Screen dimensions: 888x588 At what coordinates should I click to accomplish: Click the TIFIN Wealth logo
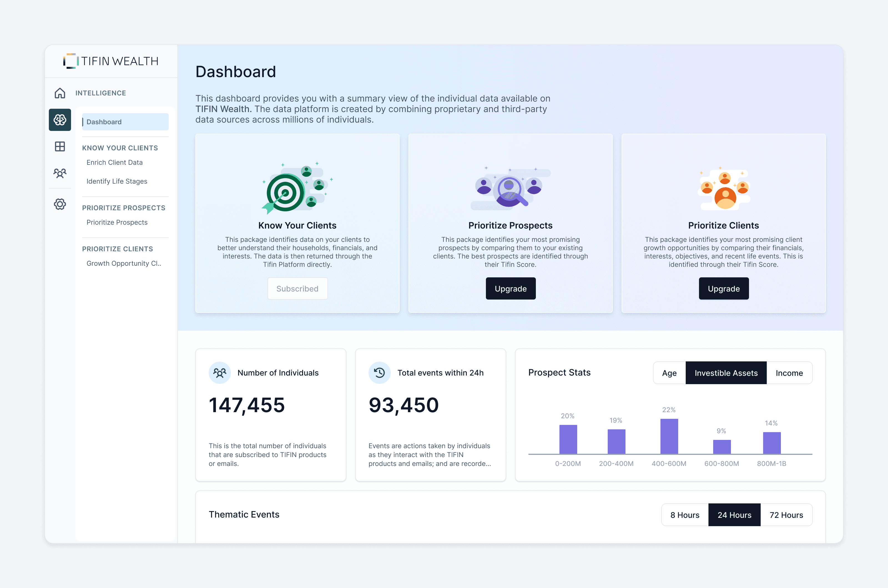click(x=111, y=61)
